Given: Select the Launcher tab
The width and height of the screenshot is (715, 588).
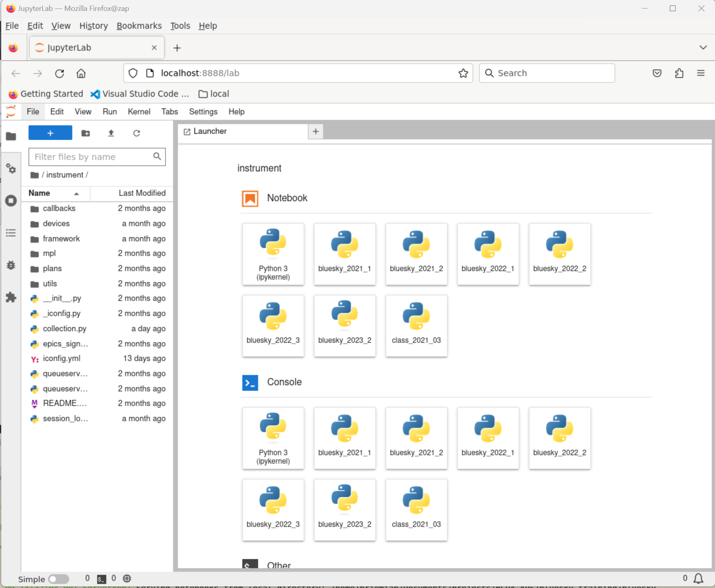Looking at the screenshot, I should point(243,131).
